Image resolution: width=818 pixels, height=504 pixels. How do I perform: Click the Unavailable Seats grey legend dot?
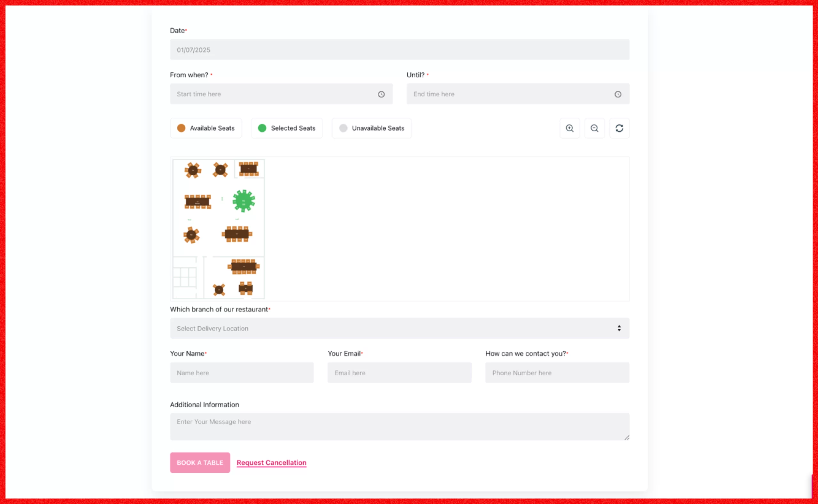[343, 128]
